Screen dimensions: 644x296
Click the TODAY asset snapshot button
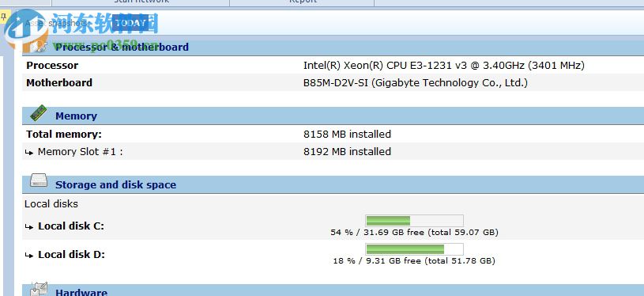click(130, 23)
